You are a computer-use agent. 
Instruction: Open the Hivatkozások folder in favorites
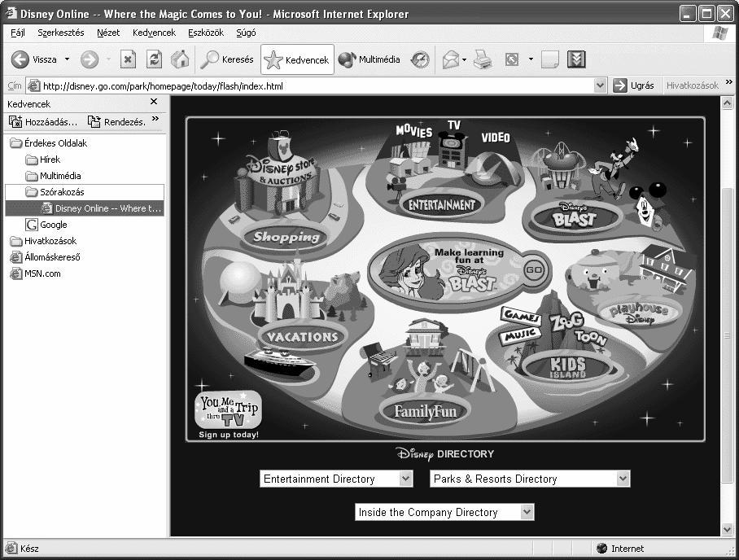click(43, 241)
